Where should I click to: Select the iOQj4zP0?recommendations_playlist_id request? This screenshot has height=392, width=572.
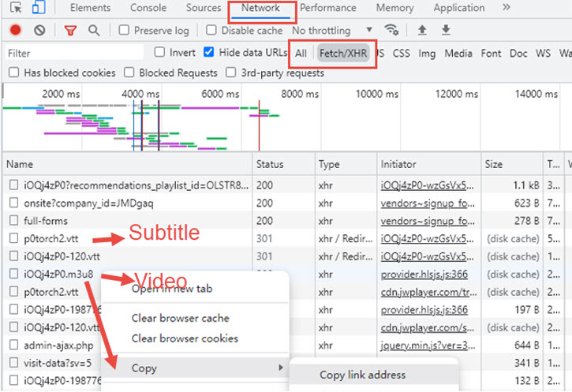tap(136, 185)
